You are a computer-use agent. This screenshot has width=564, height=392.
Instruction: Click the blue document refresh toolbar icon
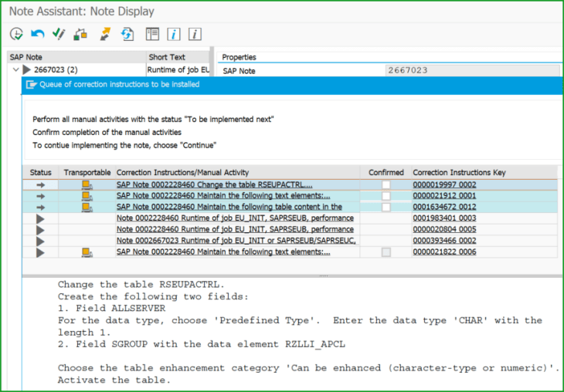click(127, 35)
